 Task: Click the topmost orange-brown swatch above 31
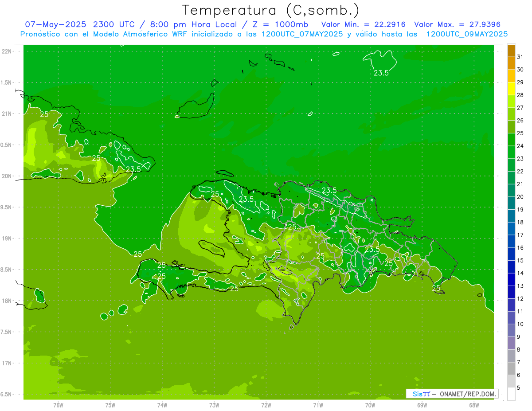(511, 51)
